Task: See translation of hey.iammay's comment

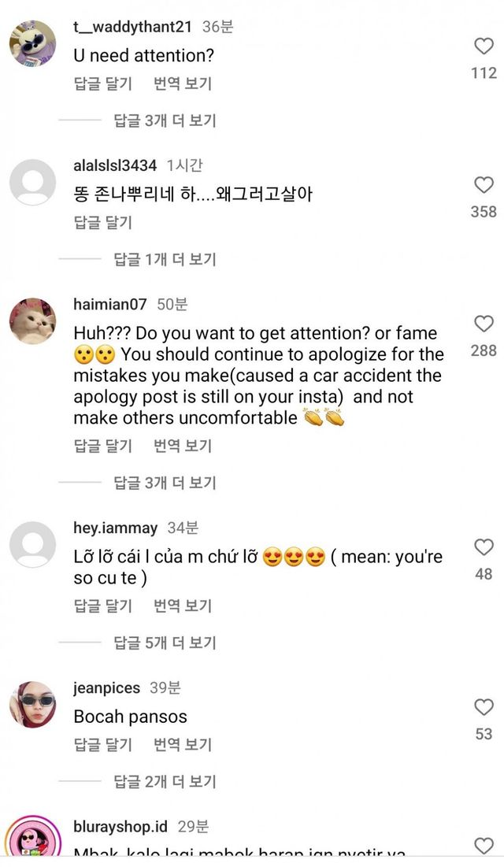Action: pos(183,606)
